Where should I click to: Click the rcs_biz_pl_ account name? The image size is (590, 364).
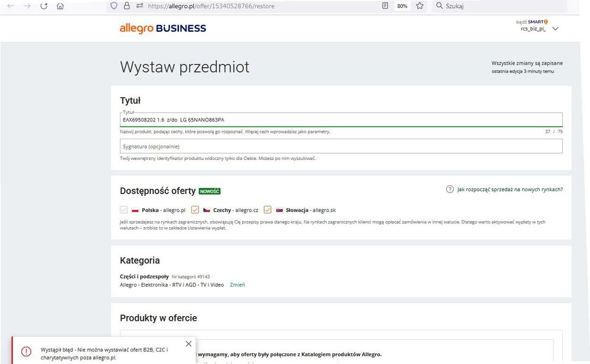click(x=533, y=29)
